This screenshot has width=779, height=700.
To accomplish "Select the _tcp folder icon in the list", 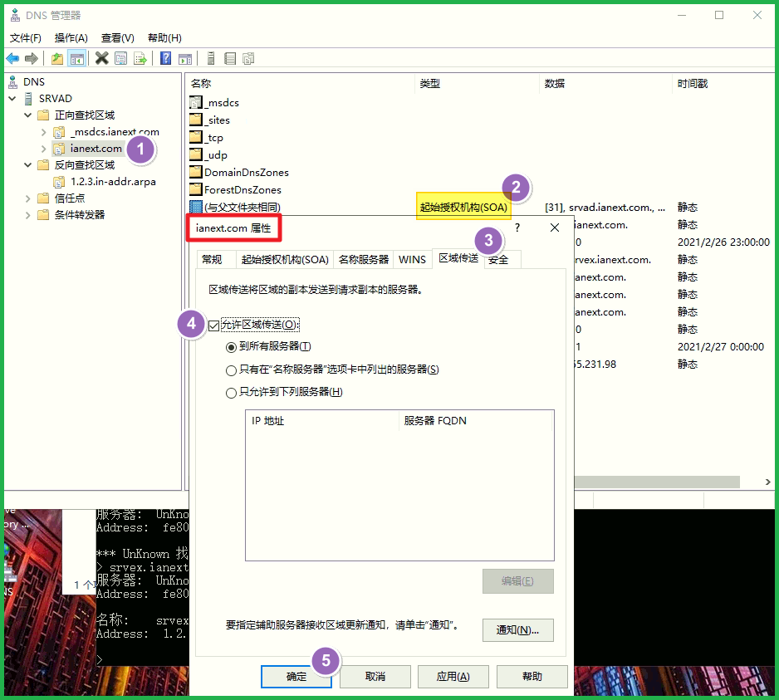I will pyautogui.click(x=196, y=138).
